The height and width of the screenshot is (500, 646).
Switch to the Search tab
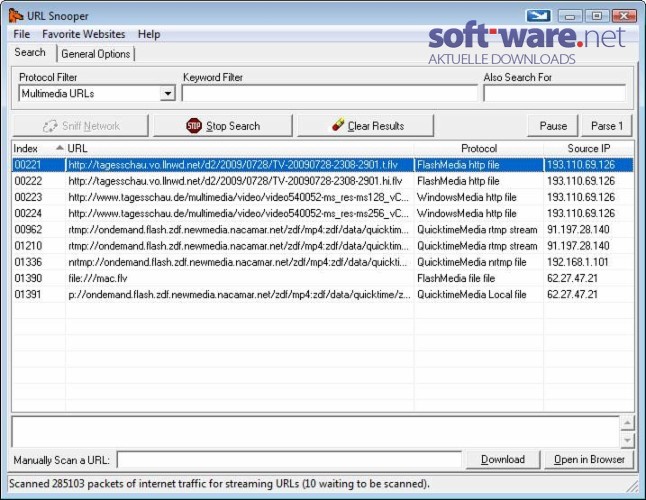30,52
